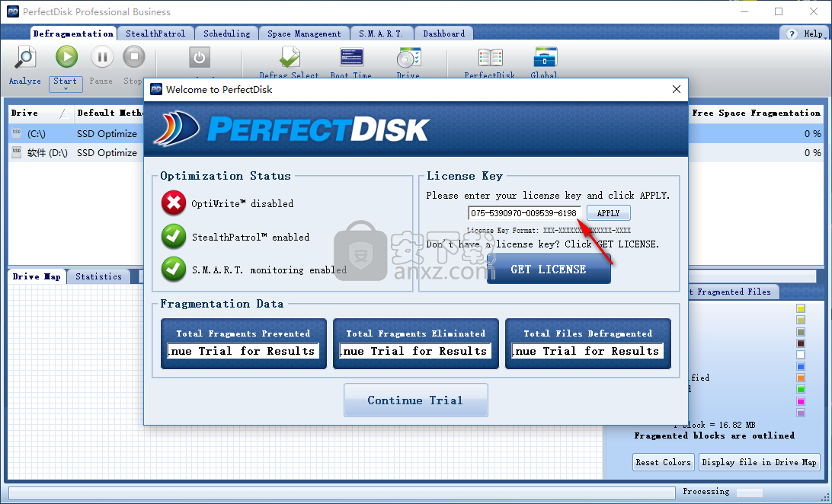Click the green Start play icon
This screenshot has height=504, width=832.
[x=66, y=56]
